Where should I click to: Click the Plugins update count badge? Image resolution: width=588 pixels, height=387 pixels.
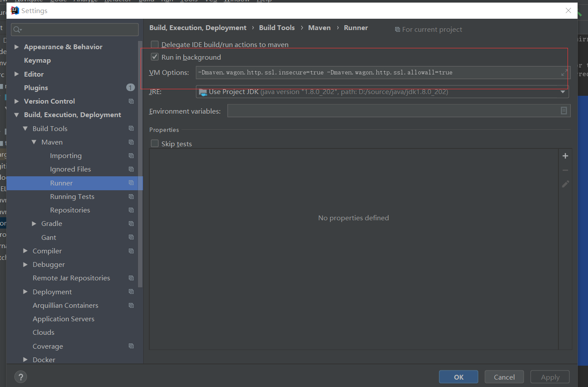[131, 87]
